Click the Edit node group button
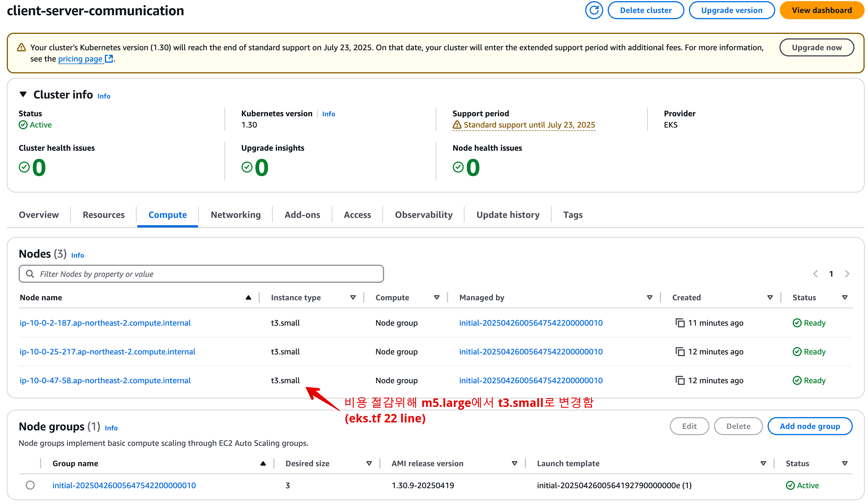This screenshot has width=868, height=504. tap(689, 426)
